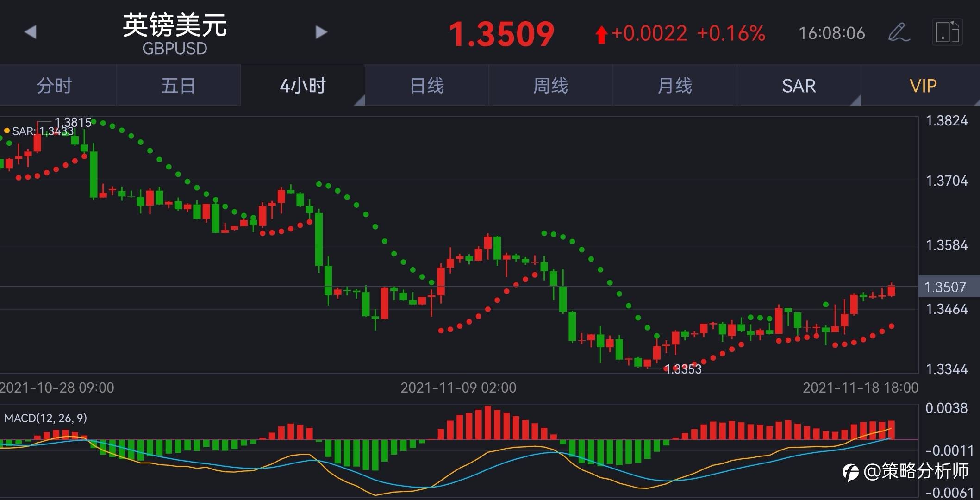
Task: Select the 分时 tab
Action: 55,86
